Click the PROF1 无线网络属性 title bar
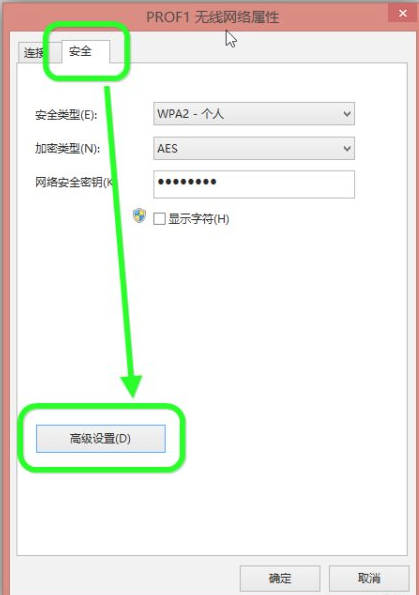Viewport: 419px width, 595px height. 213,17
